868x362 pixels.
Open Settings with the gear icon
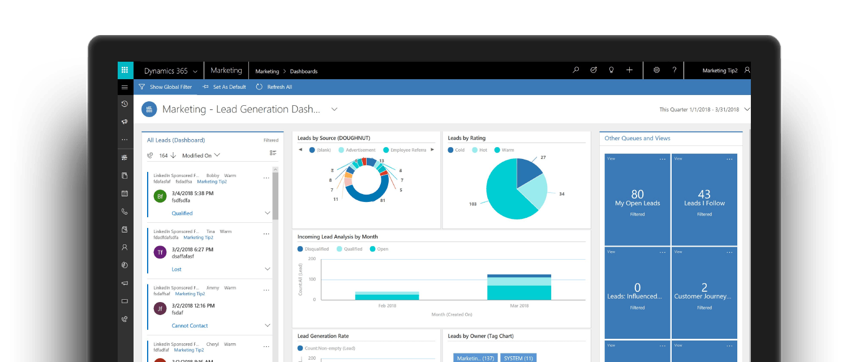(x=656, y=70)
